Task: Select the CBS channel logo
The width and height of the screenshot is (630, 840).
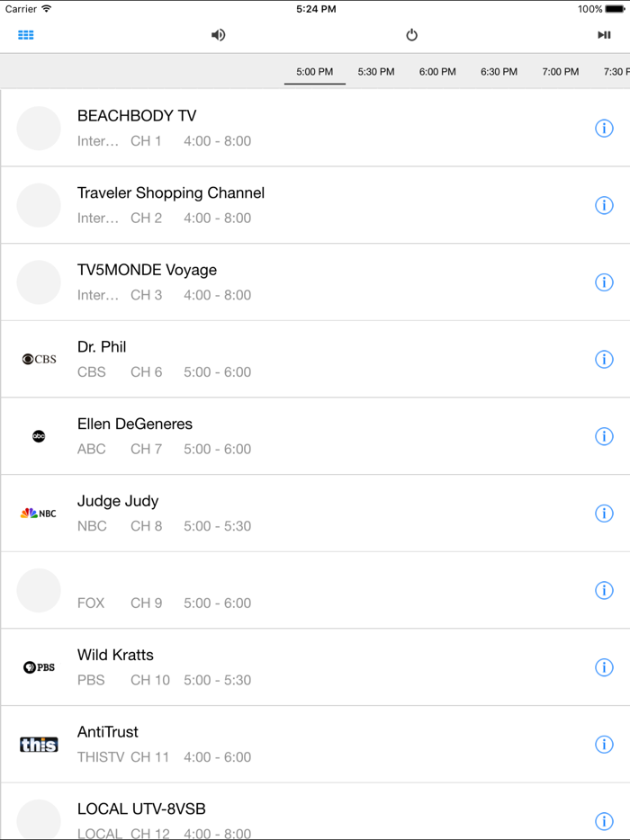Action: [x=39, y=359]
